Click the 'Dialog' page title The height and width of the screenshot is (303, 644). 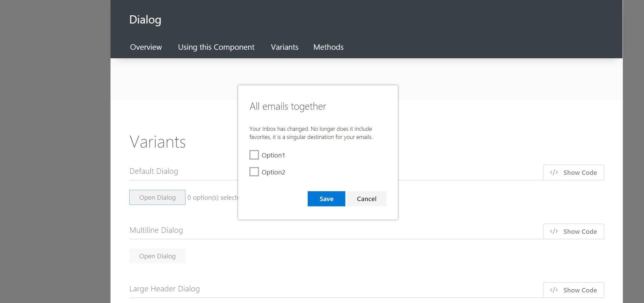click(145, 20)
